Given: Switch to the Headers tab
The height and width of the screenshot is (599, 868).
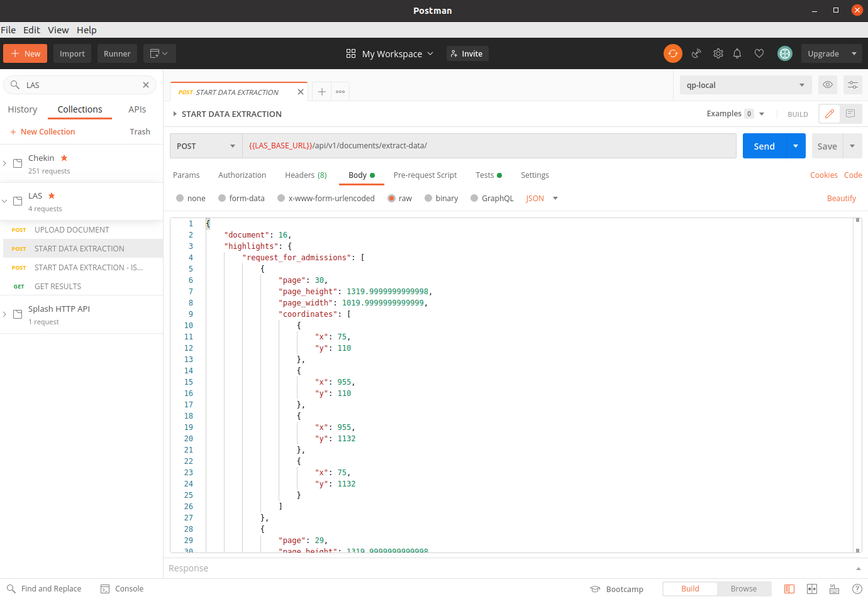Looking at the screenshot, I should coord(305,175).
